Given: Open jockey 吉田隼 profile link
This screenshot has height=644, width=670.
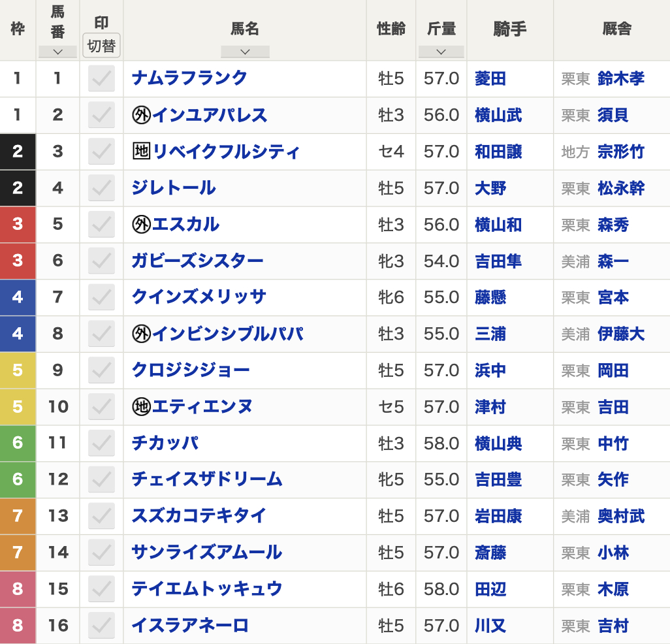Looking at the screenshot, I should [498, 261].
